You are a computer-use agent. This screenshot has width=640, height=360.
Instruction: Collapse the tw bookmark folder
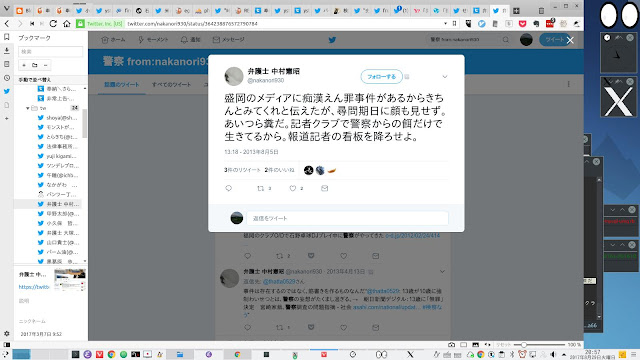point(28,108)
